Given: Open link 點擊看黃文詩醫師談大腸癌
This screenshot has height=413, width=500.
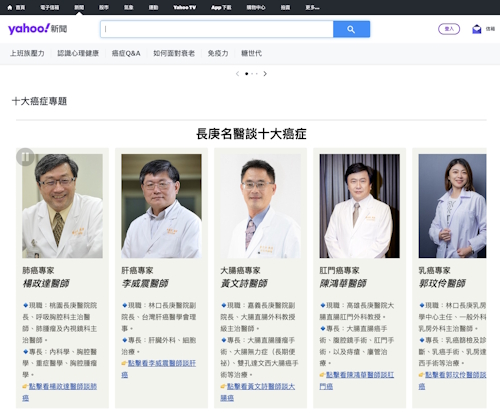Looking at the screenshot, I should (258, 392).
